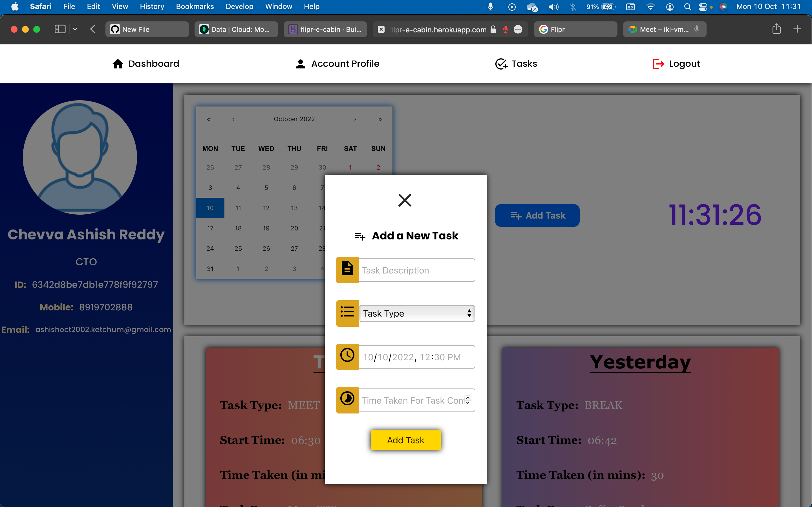The height and width of the screenshot is (507, 812).
Task: Close the Add a New Task dialog
Action: [x=405, y=200]
